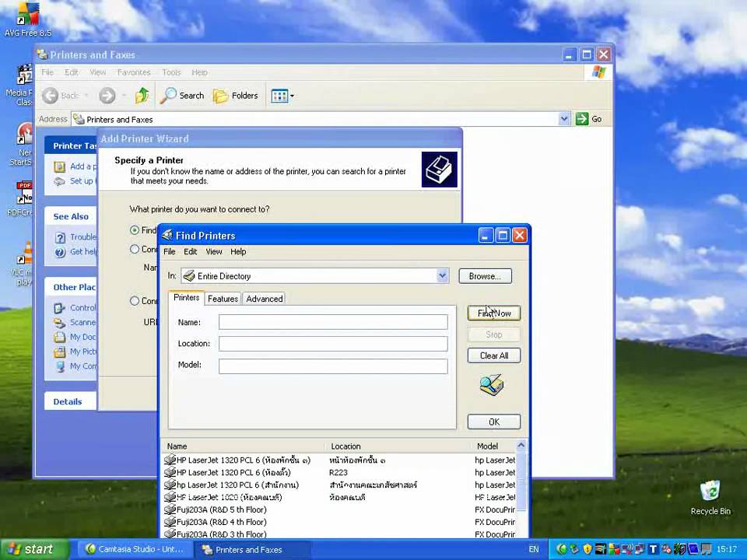Collapse the See Also panel header
747x560 pixels.
(x=70, y=216)
